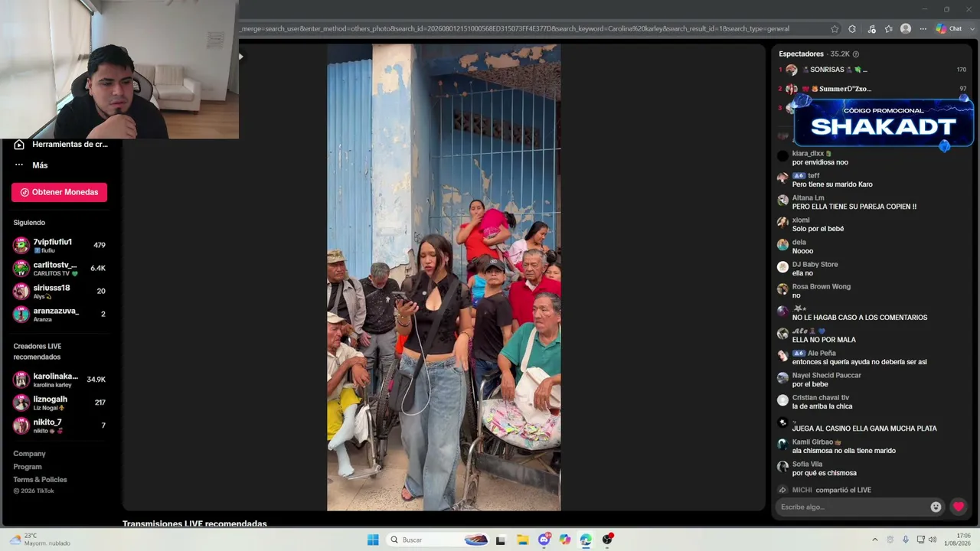Click the Program footer link
Screen dimensions: 980x551
[28, 467]
